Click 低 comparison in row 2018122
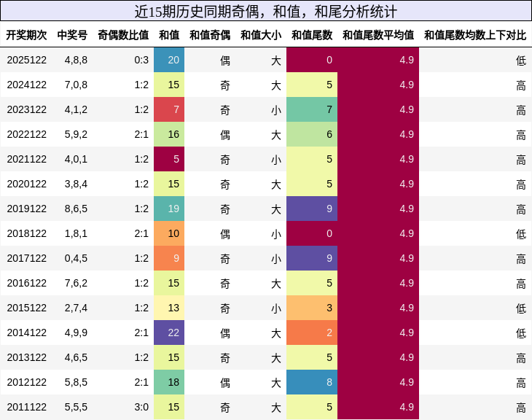532x420 pixels. (x=521, y=234)
